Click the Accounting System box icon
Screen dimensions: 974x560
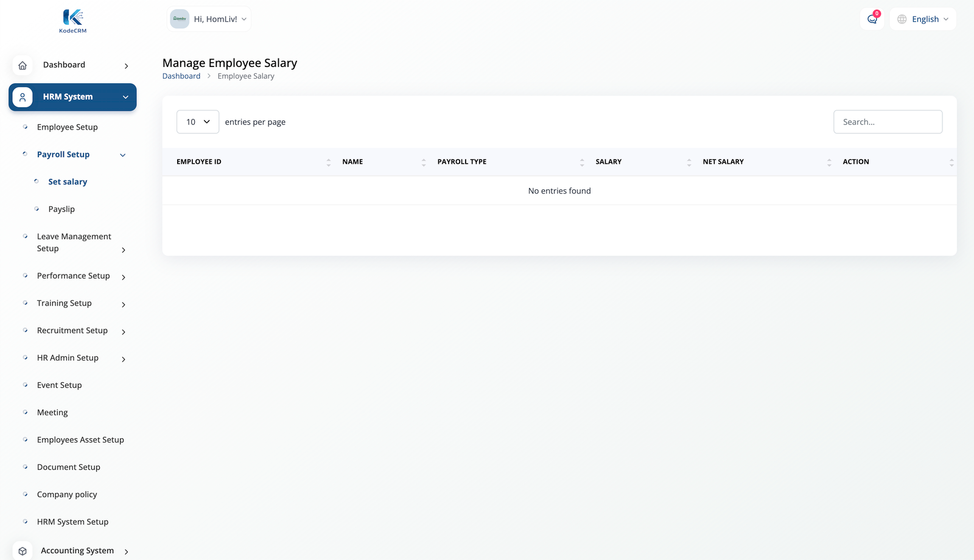(23, 551)
